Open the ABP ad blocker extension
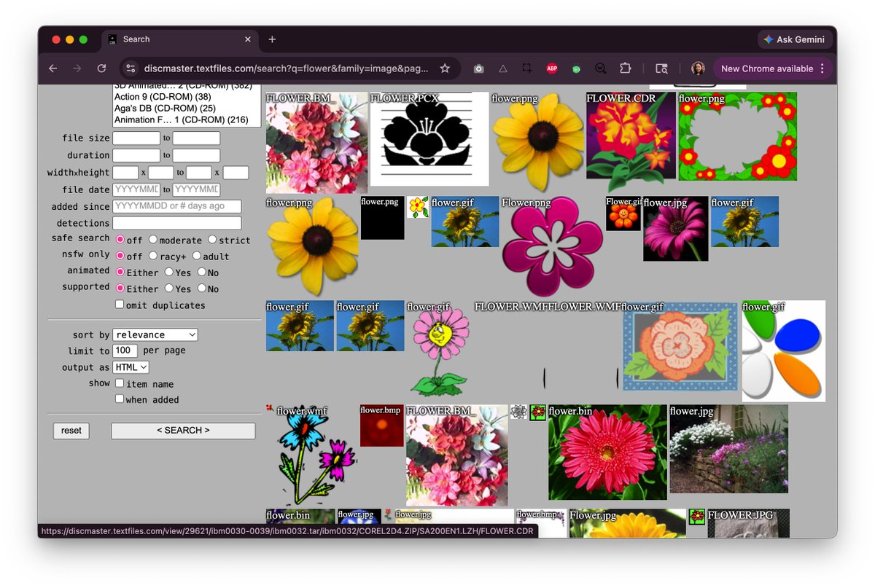875x588 pixels. (x=552, y=68)
